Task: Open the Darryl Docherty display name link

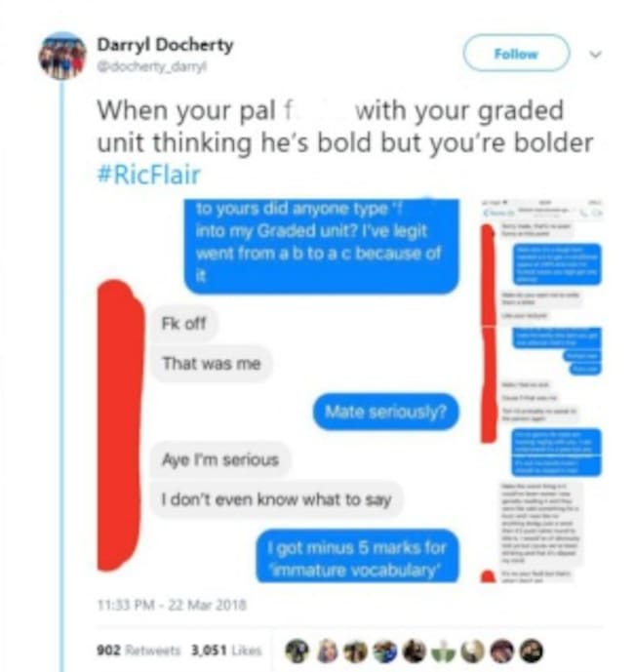Action: tap(165, 45)
